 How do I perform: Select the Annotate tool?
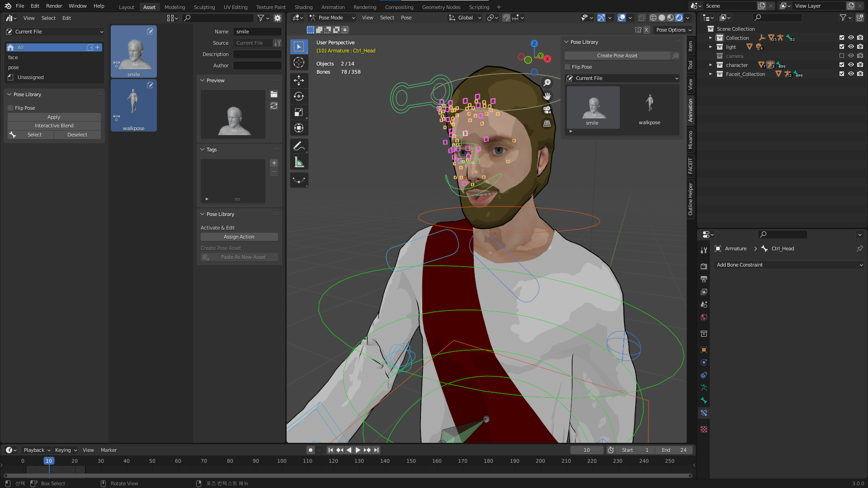pos(299,146)
